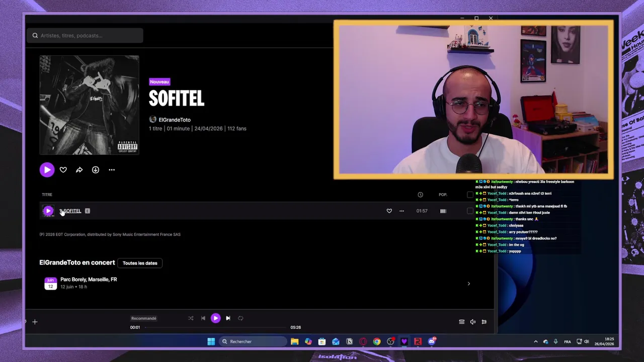
Task: Skip to next track in player
Action: point(228,318)
